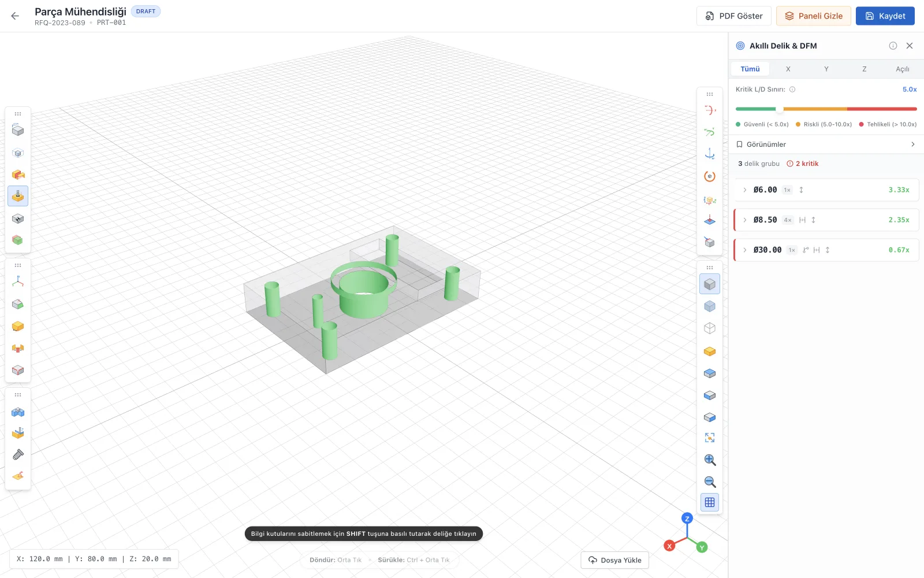Zoom in with the magnifier plus icon
924x578 pixels.
tap(710, 460)
